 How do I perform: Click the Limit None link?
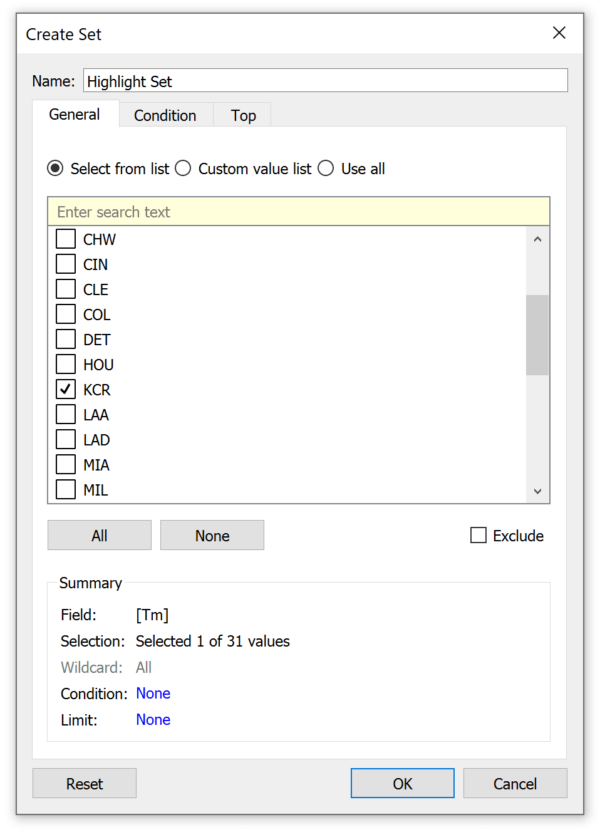pos(153,719)
